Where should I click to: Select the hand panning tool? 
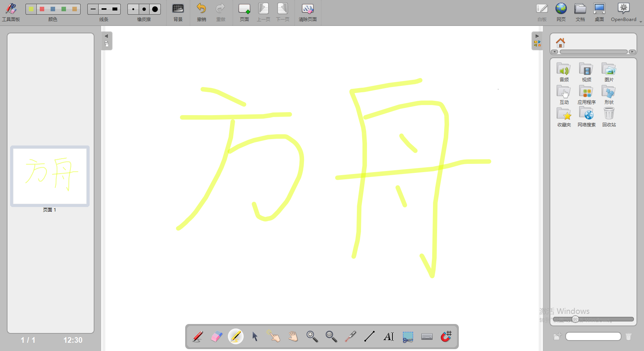click(293, 336)
